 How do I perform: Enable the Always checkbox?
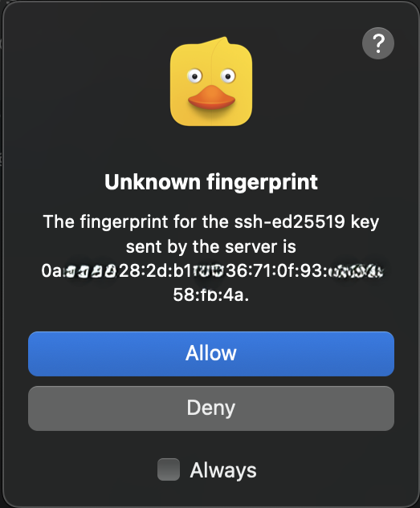point(169,469)
